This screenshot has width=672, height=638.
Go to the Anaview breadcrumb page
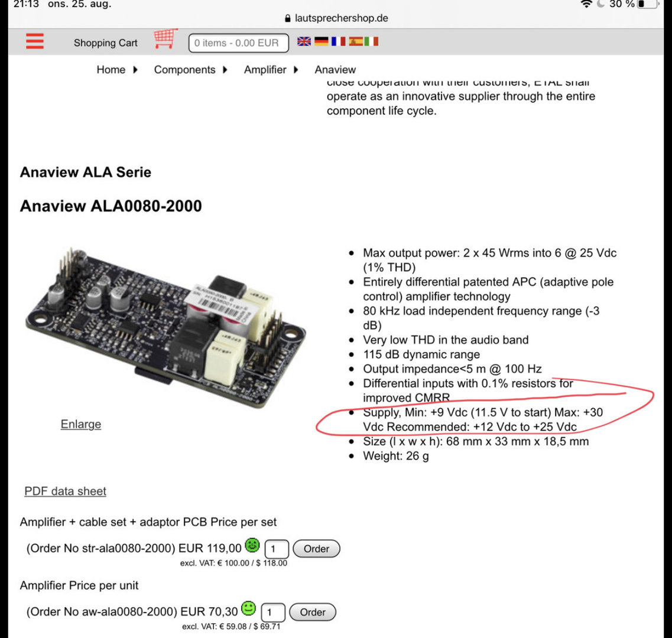[x=335, y=70]
